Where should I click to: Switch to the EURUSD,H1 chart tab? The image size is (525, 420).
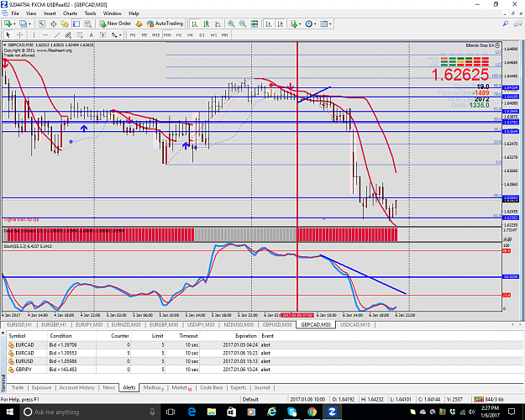pos(19,324)
